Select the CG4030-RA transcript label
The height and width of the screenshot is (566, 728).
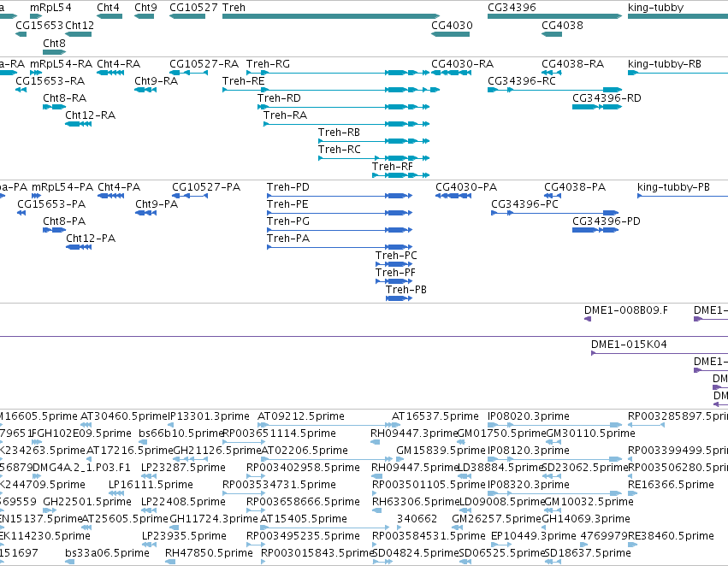[x=463, y=63]
